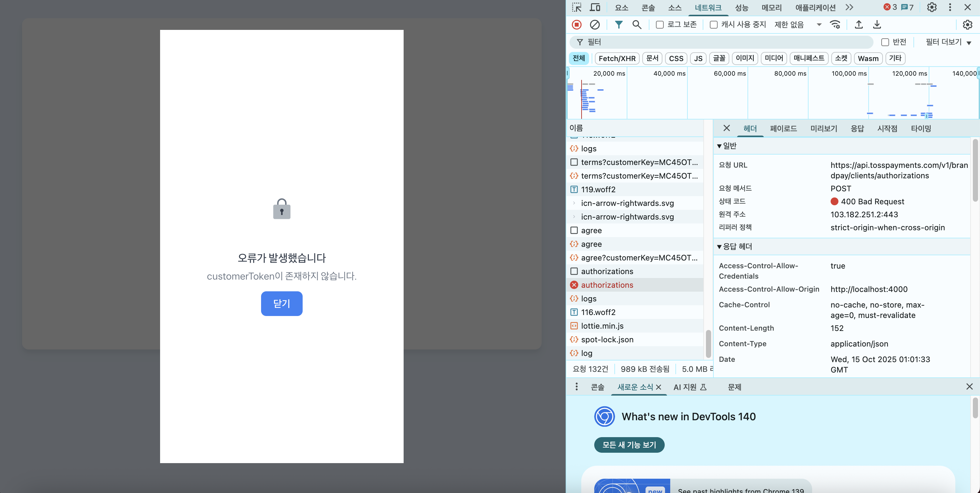
Task: Clear the network log
Action: click(x=595, y=25)
